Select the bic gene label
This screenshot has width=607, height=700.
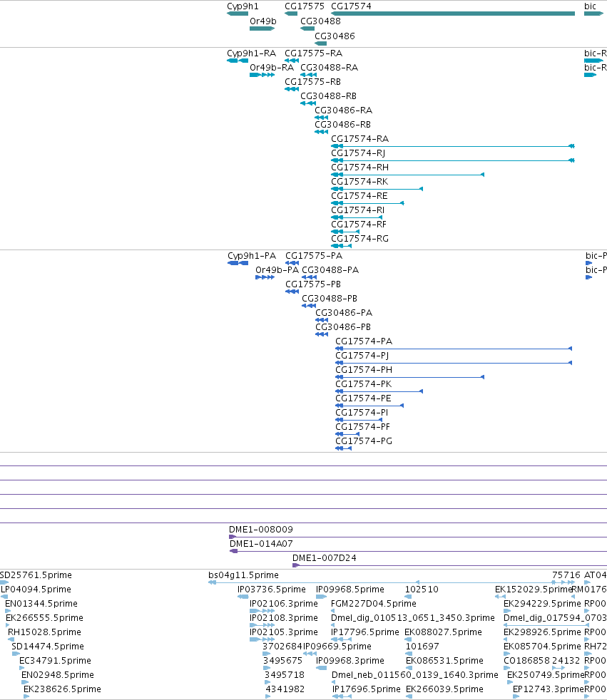[x=590, y=6]
